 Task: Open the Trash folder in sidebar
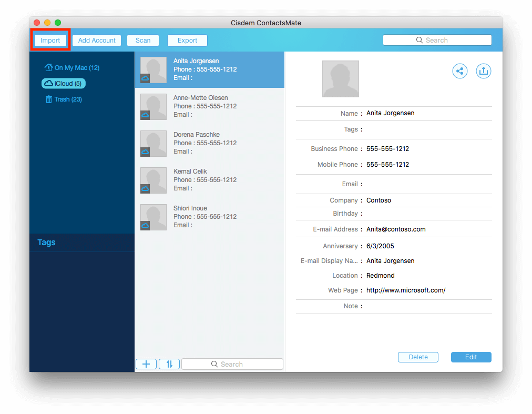click(63, 99)
